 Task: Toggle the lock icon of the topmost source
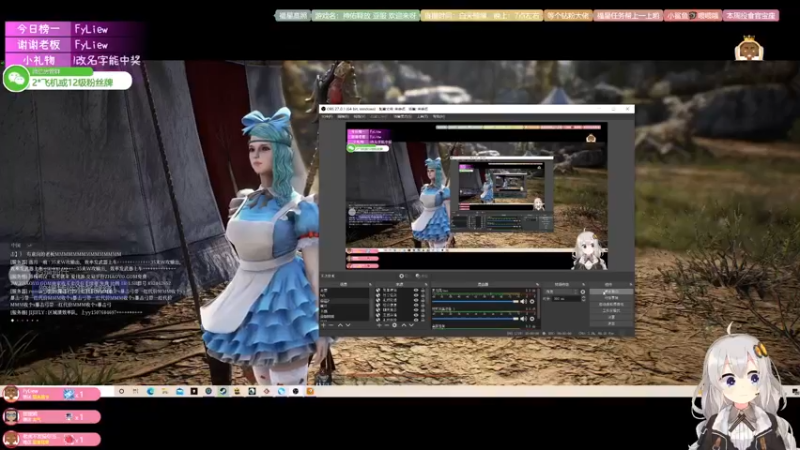[423, 290]
